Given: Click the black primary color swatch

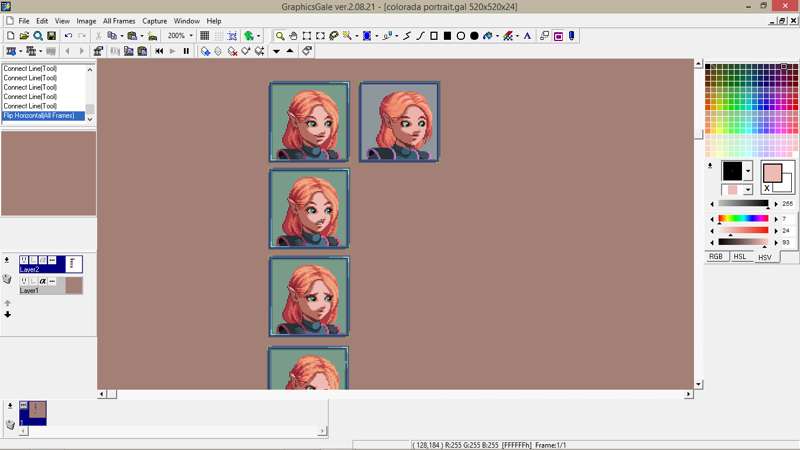Looking at the screenshot, I should point(732,171).
